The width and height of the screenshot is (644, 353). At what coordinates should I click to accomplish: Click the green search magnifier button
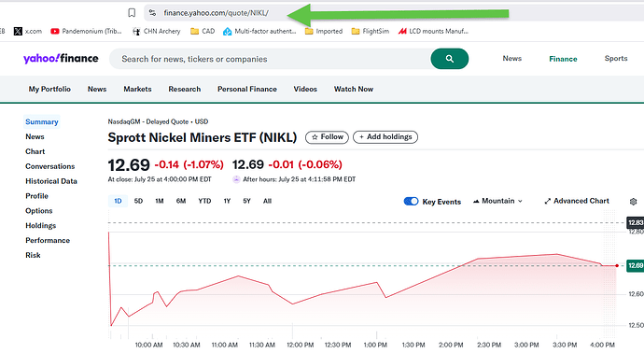click(449, 59)
